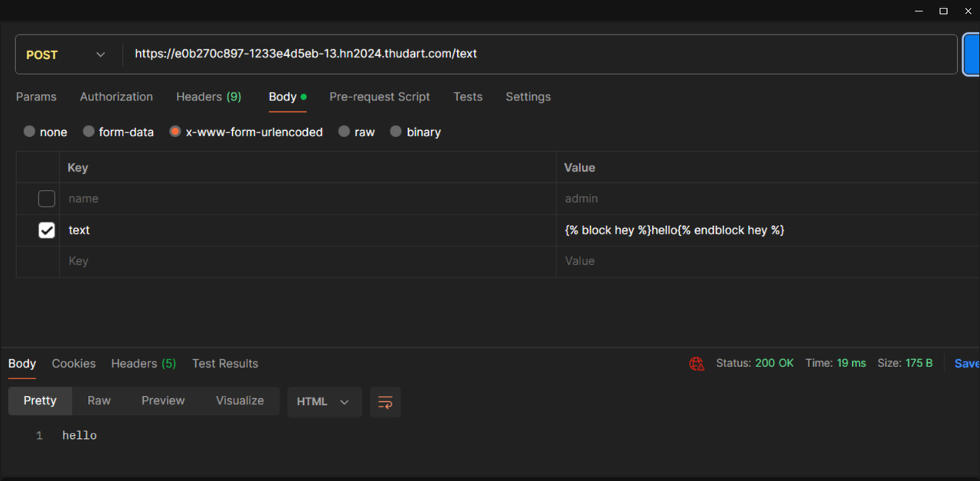Show the response Cookies tab
Screen dimensions: 980x481
[x=73, y=364]
